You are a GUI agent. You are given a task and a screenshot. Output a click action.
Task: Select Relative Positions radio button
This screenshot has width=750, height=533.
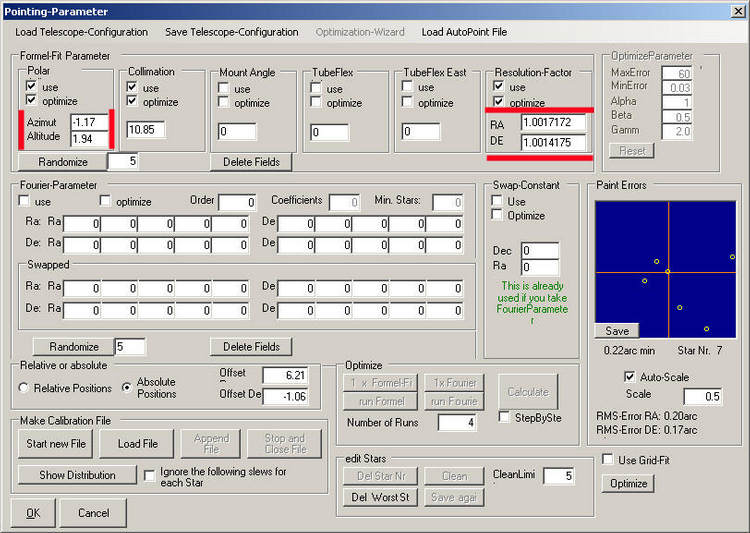(25, 388)
